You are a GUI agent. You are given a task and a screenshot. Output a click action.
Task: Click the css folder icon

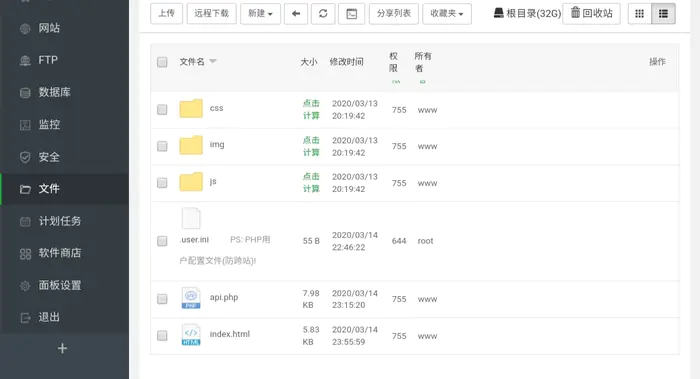click(x=191, y=108)
